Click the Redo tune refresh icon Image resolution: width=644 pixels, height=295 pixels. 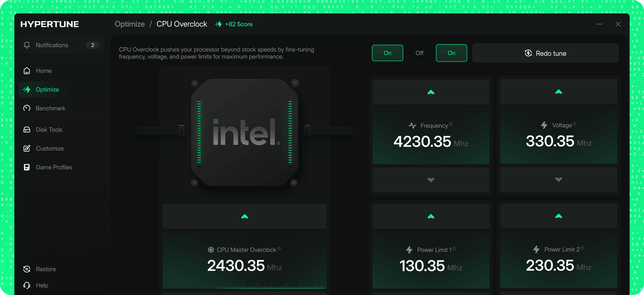pyautogui.click(x=528, y=53)
